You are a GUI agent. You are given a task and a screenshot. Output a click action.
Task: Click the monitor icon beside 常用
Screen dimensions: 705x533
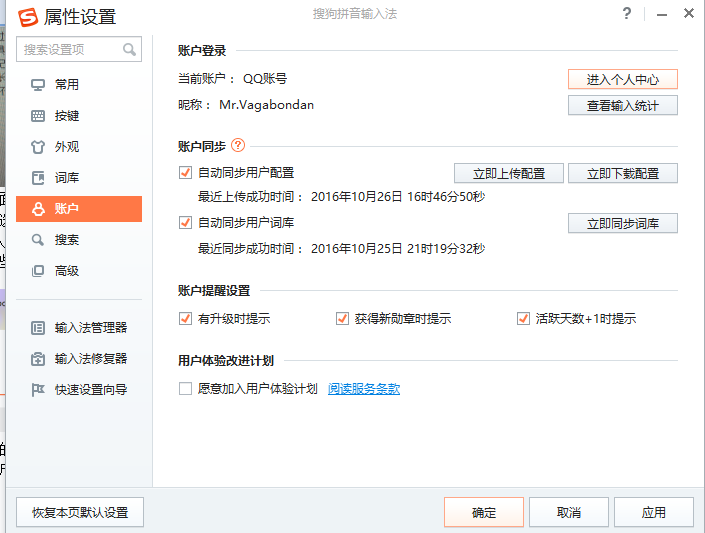point(38,85)
